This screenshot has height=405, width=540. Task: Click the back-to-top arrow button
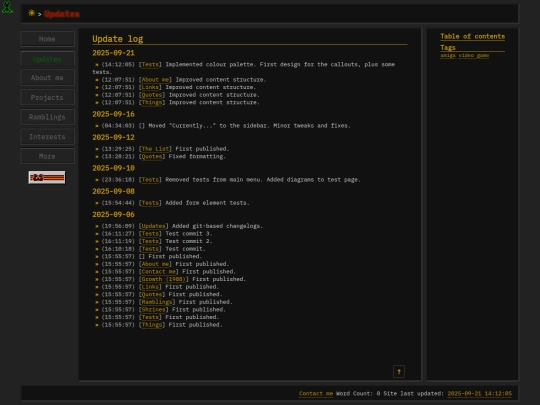[x=399, y=372]
